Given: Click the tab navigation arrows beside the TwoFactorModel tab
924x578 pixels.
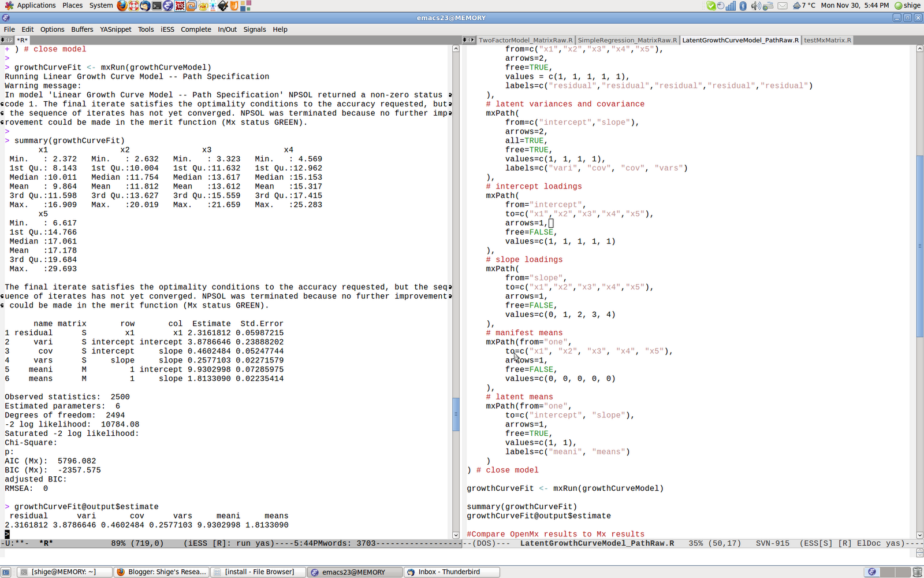Looking at the screenshot, I should (x=469, y=40).
